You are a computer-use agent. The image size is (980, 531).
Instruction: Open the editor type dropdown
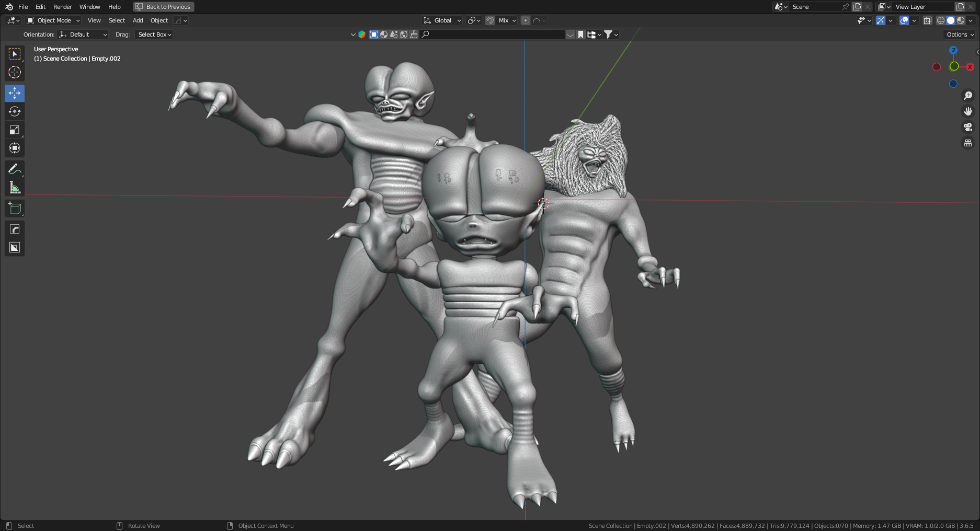pyautogui.click(x=13, y=20)
